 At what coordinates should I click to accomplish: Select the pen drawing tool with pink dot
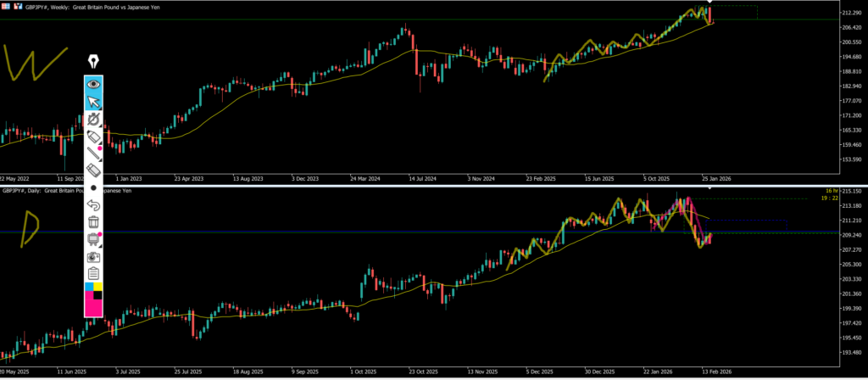tap(94, 154)
